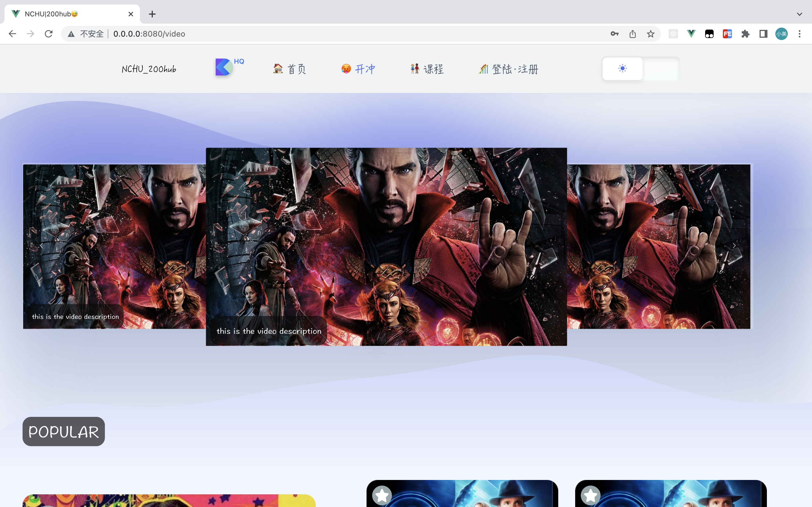The width and height of the screenshot is (812, 507).
Task: Advance carousel with right chevron arrow
Action: point(734,246)
